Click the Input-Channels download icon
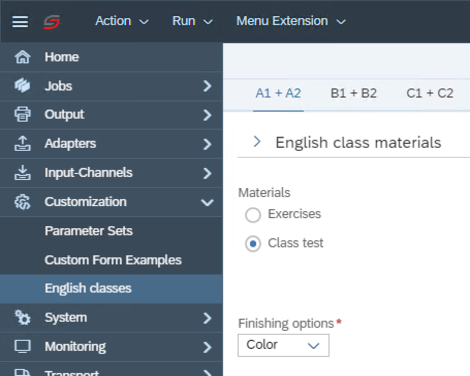470x376 pixels. tap(22, 173)
